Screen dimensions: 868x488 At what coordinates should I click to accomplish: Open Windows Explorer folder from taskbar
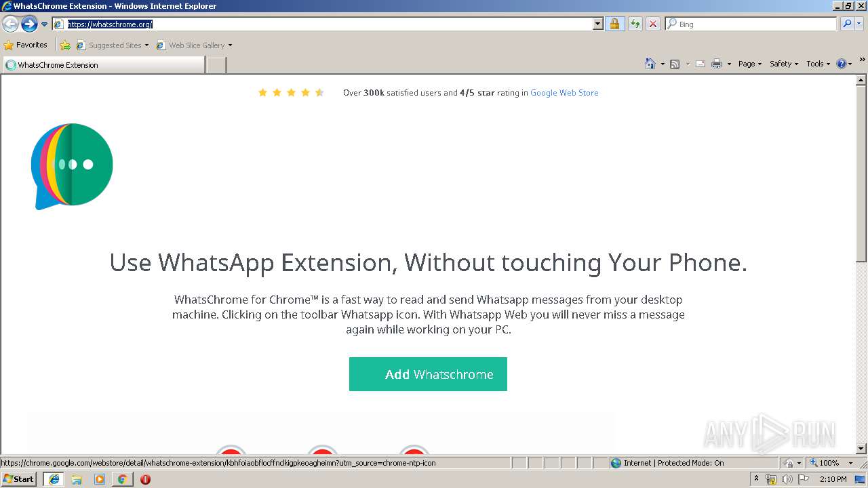point(77,479)
